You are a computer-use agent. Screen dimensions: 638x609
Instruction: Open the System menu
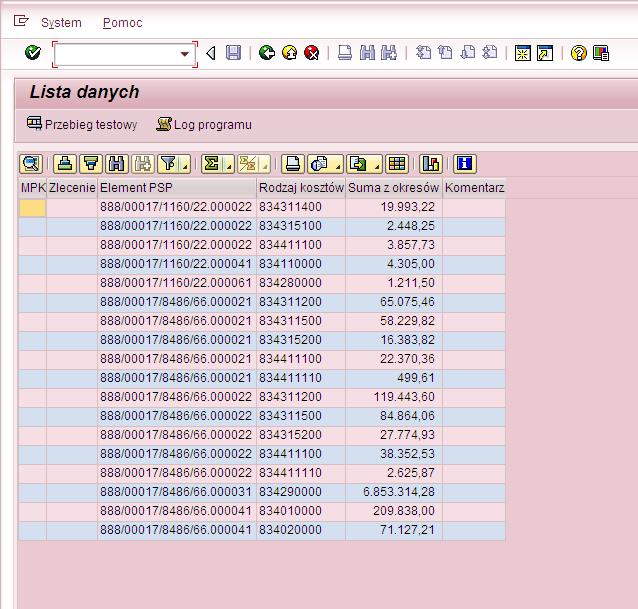coord(61,23)
